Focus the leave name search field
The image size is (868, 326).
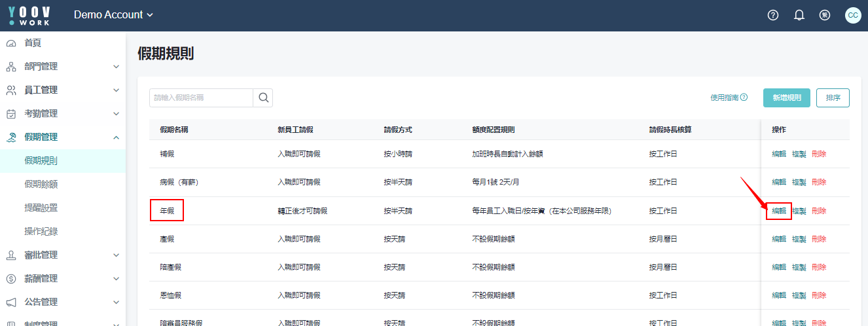click(x=201, y=98)
